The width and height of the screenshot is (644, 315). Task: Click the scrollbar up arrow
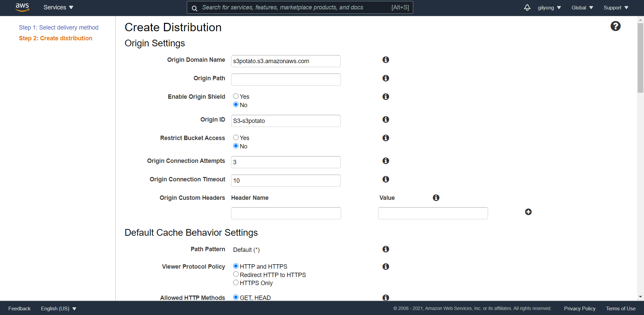(x=640, y=20)
